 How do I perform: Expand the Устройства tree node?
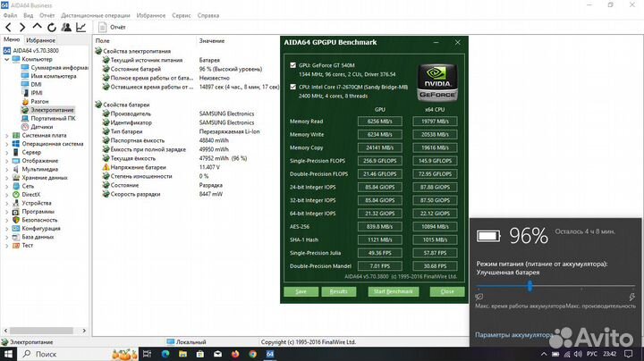click(6, 203)
